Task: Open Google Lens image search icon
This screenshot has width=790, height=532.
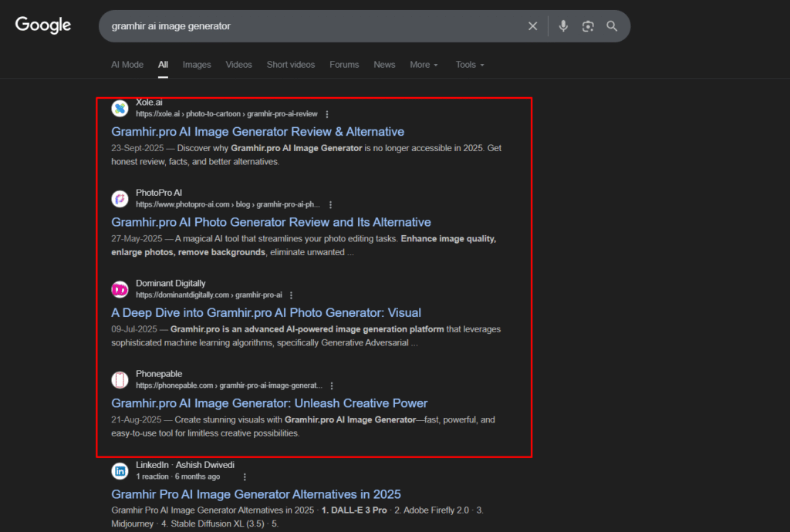Action: click(588, 26)
